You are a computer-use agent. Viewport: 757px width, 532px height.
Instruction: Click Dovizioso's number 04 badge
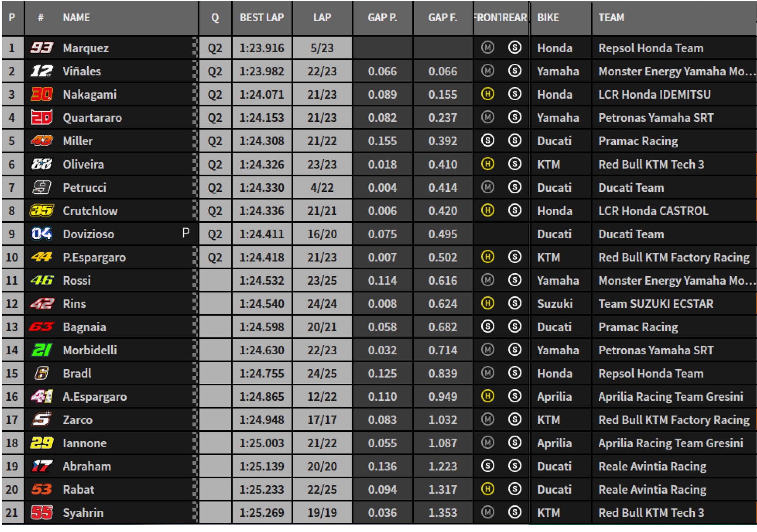coord(42,234)
